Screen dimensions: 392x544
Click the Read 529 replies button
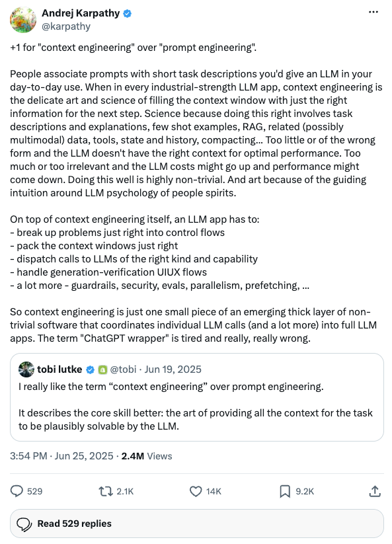click(x=197, y=524)
